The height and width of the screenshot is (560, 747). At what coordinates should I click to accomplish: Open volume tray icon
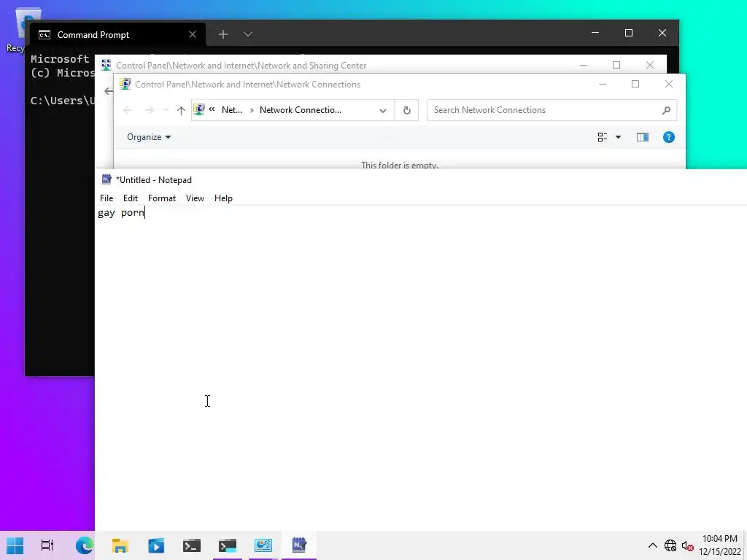tap(687, 545)
